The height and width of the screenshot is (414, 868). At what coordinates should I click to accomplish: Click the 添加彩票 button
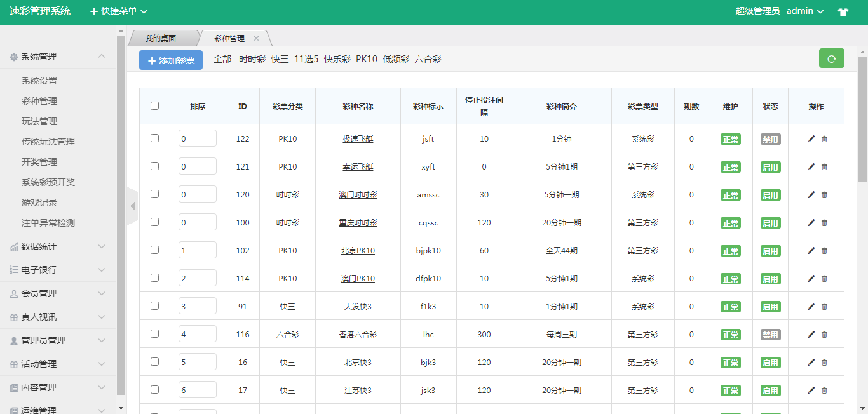171,60
